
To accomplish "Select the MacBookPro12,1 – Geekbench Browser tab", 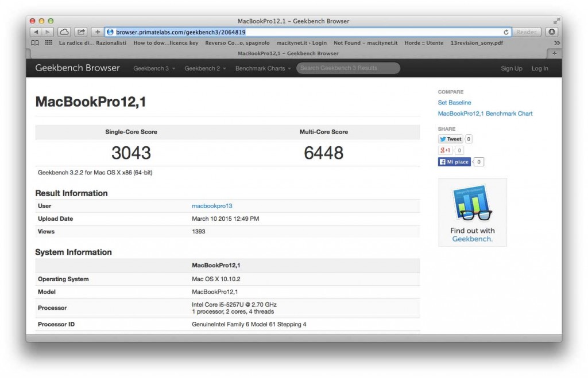I will pyautogui.click(x=288, y=53).
